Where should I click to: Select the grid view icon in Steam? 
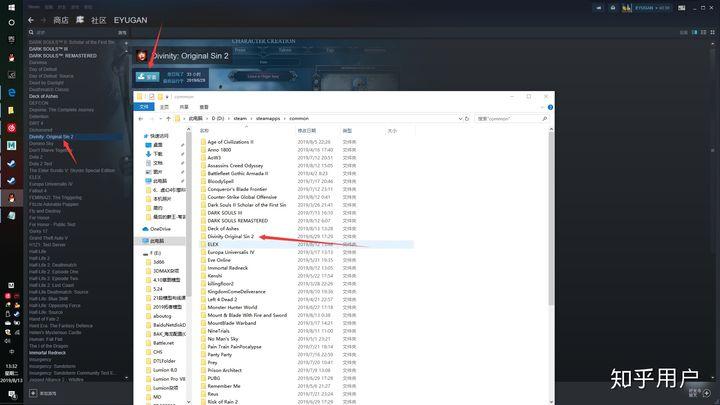click(x=713, y=32)
